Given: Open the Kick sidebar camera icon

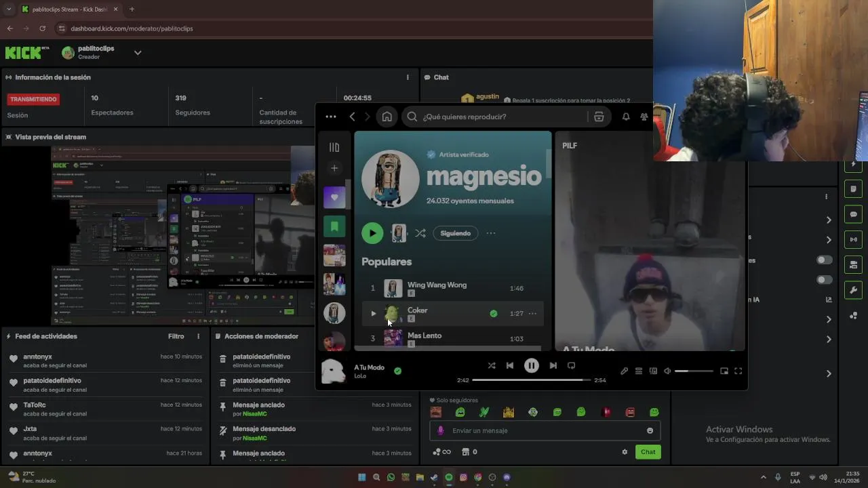Looking at the screenshot, I should tap(854, 264).
